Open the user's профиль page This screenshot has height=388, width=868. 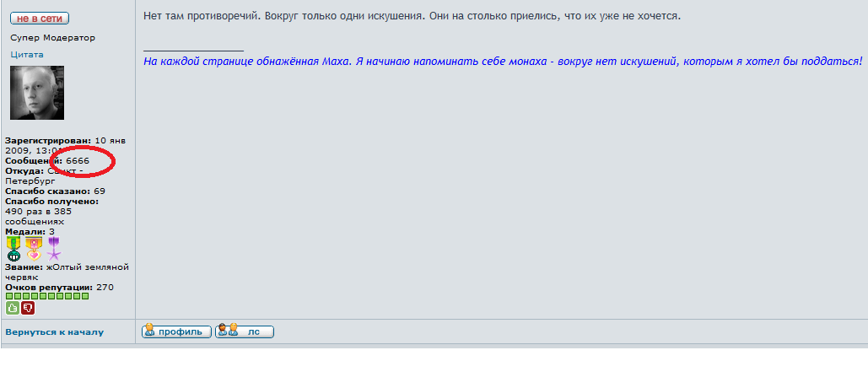[176, 331]
